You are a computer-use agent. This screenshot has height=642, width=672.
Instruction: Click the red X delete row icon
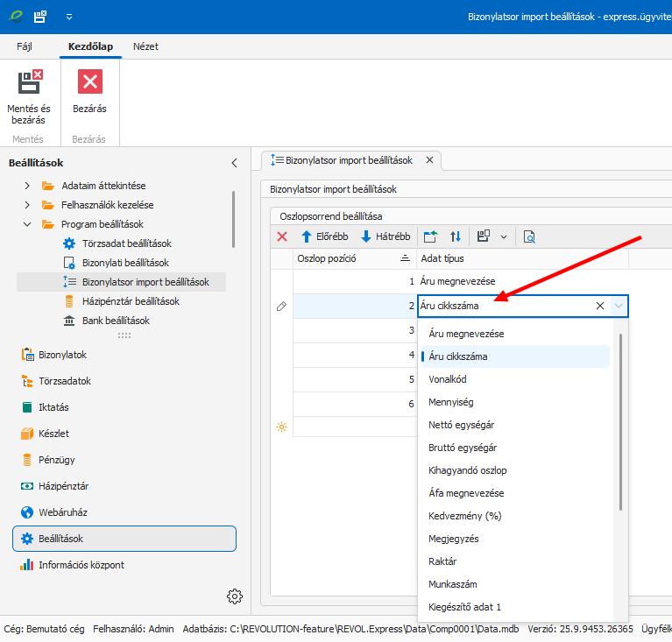tap(282, 236)
